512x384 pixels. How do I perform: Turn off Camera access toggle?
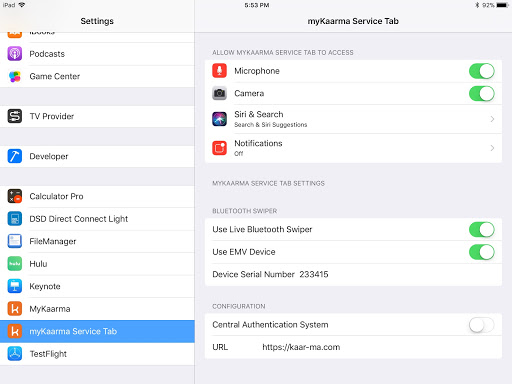click(x=482, y=94)
